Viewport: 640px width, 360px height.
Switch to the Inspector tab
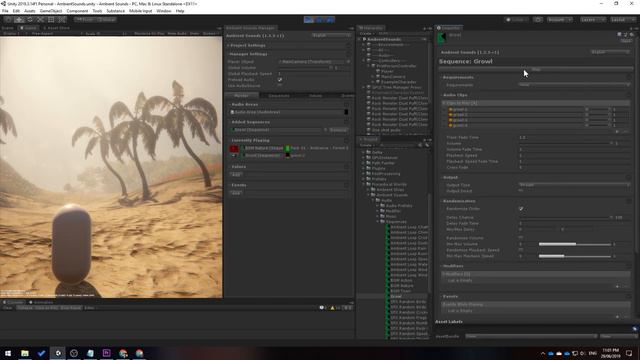pos(448,28)
